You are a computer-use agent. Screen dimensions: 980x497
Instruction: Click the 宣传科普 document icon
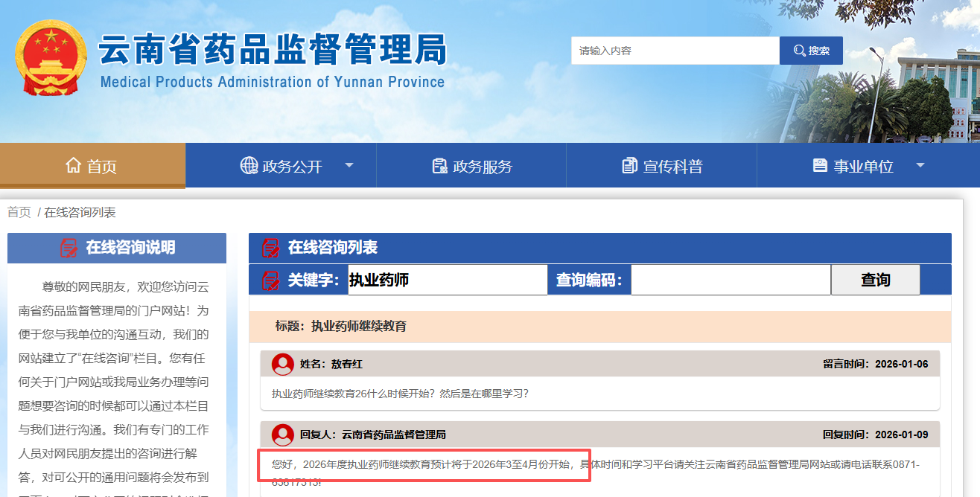pos(630,166)
